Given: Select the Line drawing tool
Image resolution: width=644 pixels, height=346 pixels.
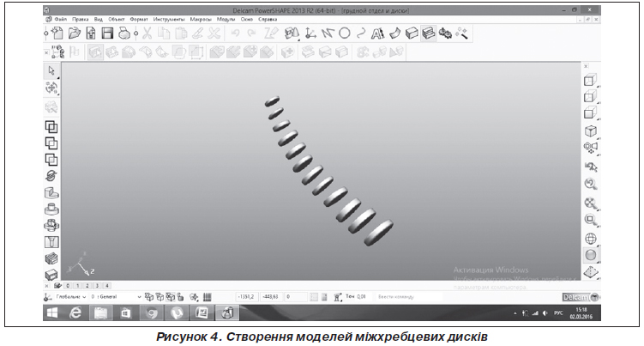Looking at the screenshot, I should coord(328,33).
